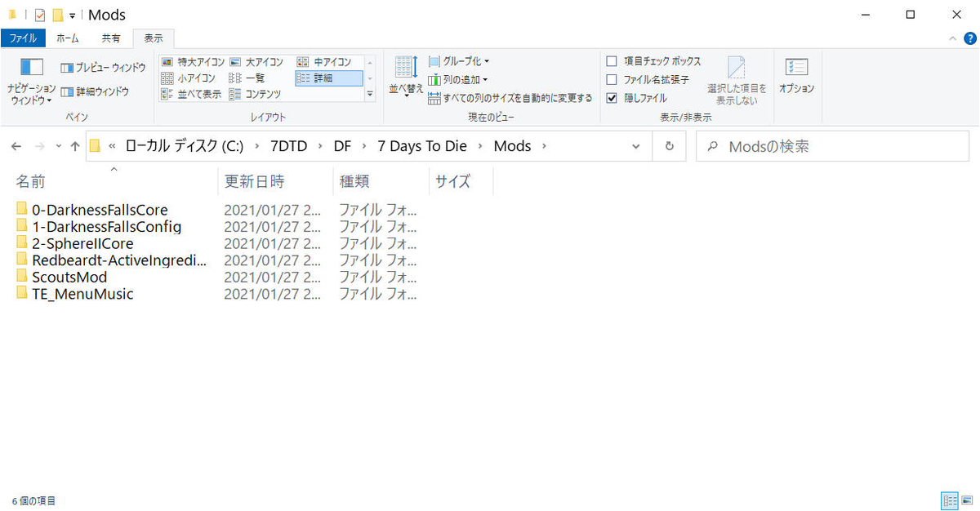The image size is (980, 511).
Task: Navigate to ローカル ディスク (C:) in address bar
Action: click(184, 146)
